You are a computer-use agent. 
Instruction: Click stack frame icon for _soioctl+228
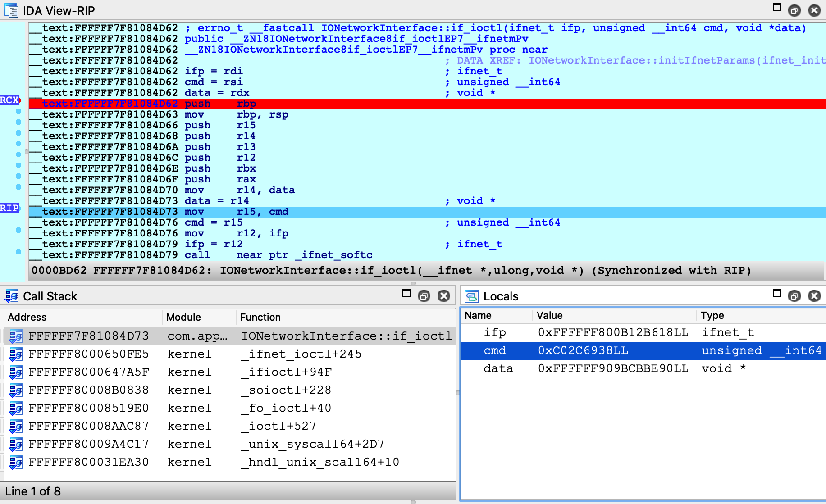[16, 390]
